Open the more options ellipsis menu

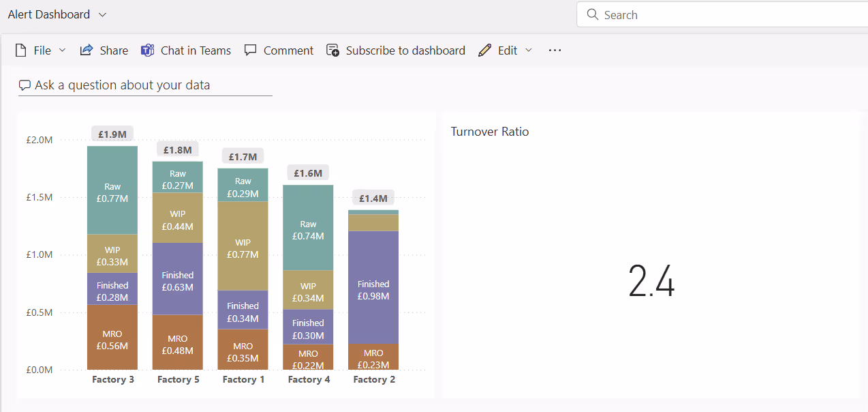pos(555,50)
